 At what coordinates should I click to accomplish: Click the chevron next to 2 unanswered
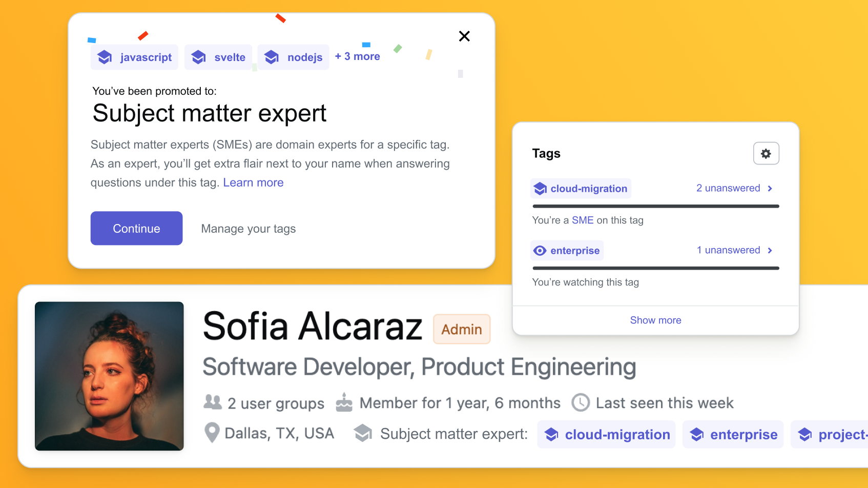click(770, 189)
